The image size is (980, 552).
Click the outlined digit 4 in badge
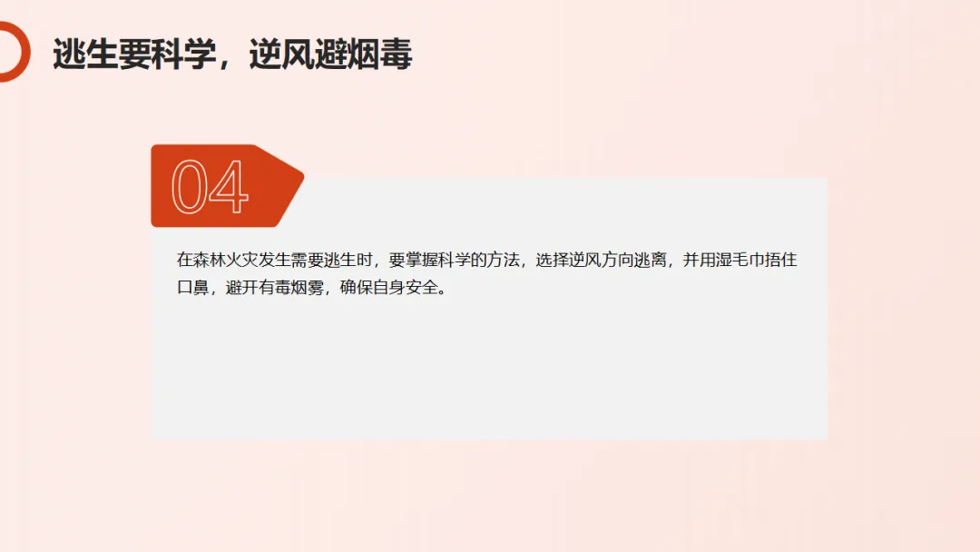pyautogui.click(x=228, y=186)
